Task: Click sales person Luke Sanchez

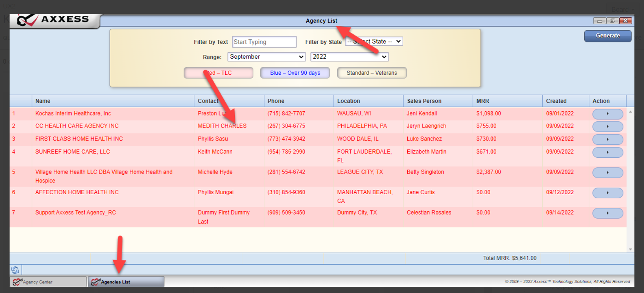Action: 424,139
